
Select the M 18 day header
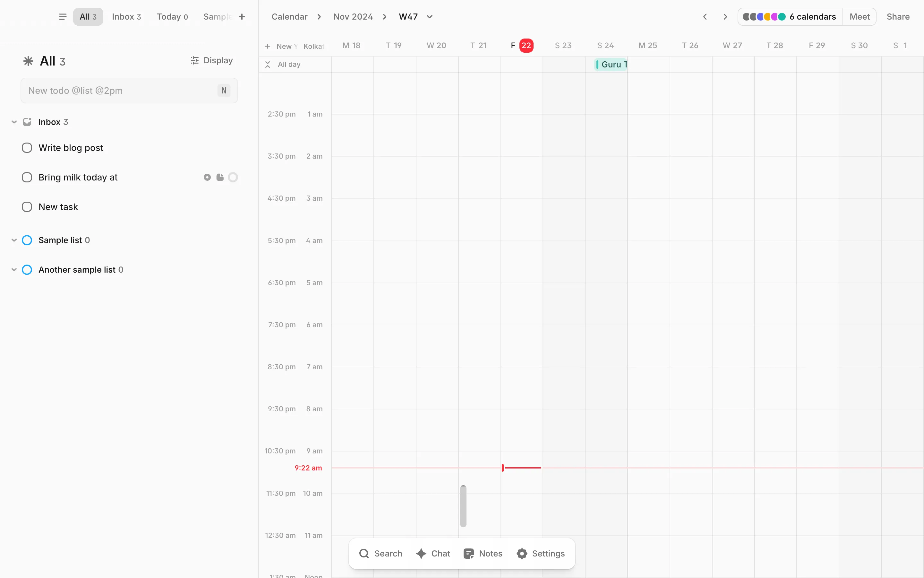351,46
